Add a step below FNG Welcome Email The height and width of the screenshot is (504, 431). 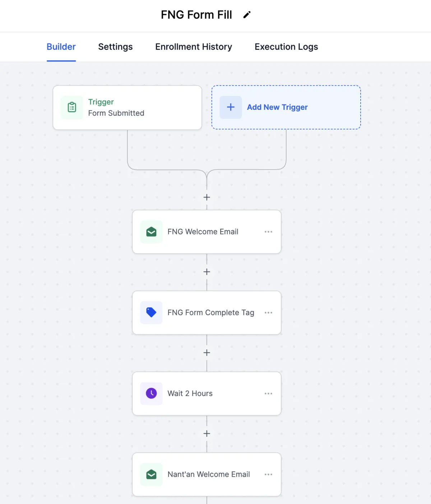207,272
